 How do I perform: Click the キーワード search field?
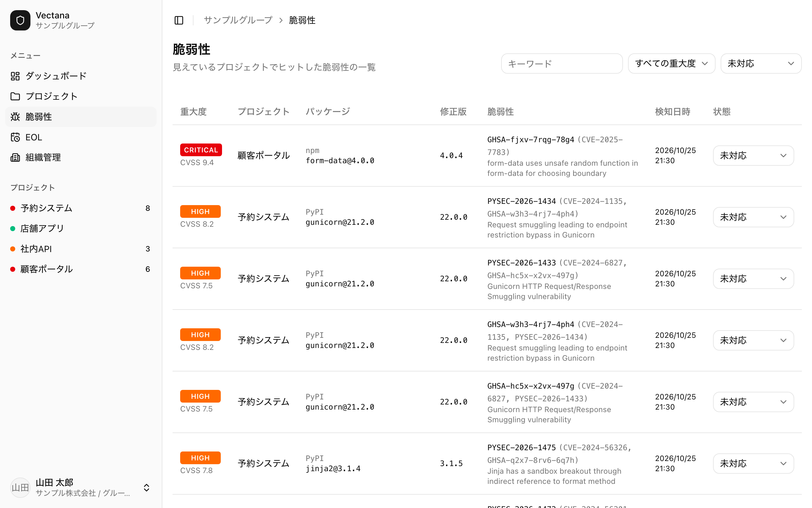point(562,63)
